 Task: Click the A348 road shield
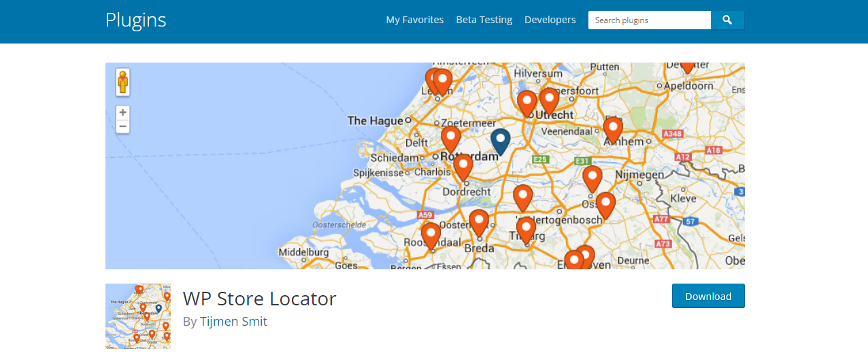pyautogui.click(x=672, y=134)
